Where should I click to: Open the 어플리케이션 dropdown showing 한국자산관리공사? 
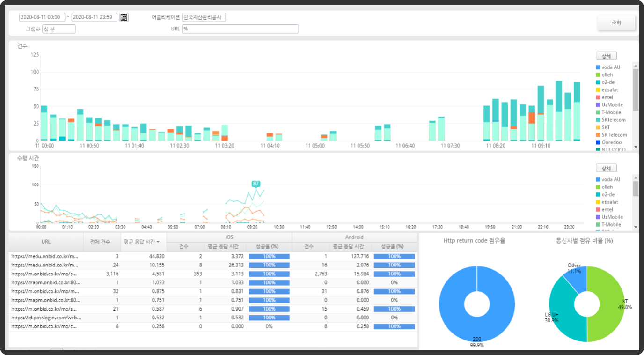[204, 17]
